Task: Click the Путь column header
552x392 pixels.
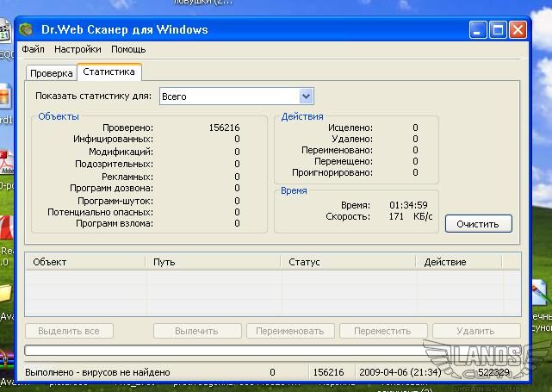Action: tap(213, 262)
